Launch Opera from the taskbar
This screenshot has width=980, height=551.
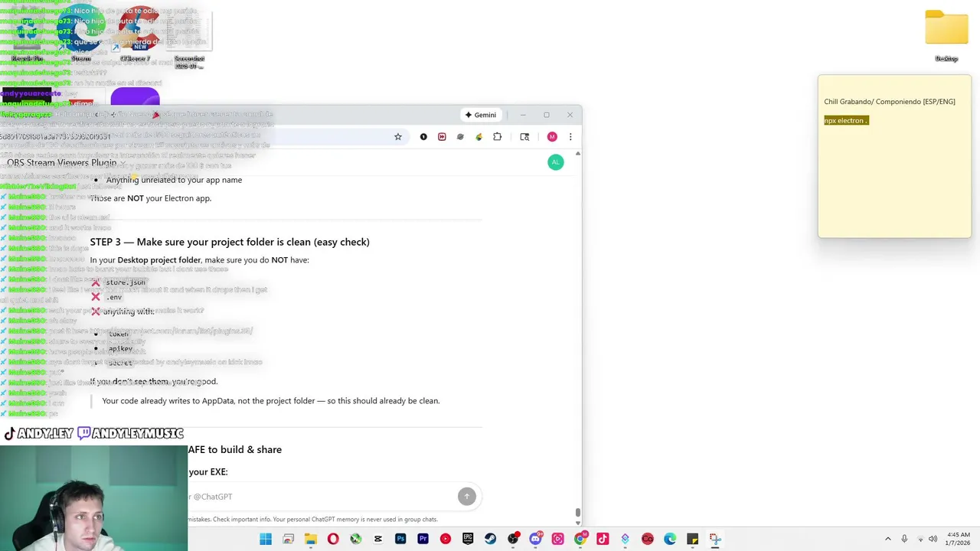point(333,539)
